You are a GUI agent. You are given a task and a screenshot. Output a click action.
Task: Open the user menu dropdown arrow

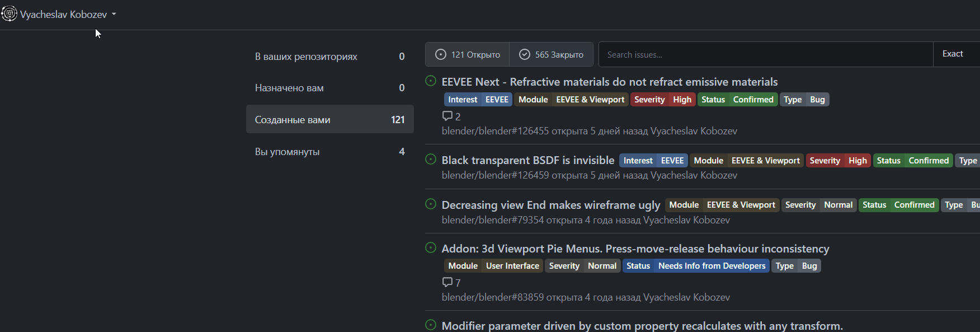[114, 14]
